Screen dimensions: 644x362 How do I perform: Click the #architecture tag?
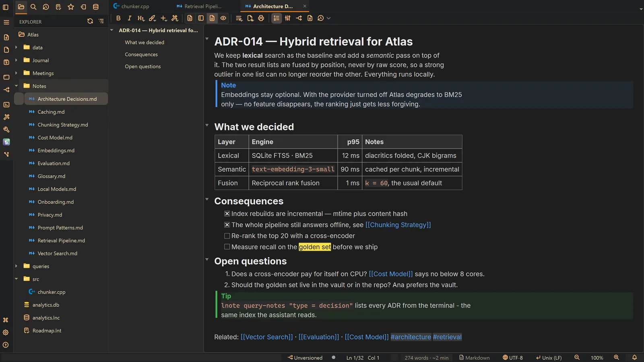pyautogui.click(x=411, y=337)
